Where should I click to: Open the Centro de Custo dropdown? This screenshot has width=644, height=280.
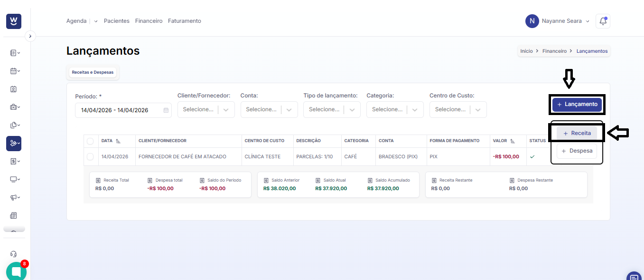(458, 109)
